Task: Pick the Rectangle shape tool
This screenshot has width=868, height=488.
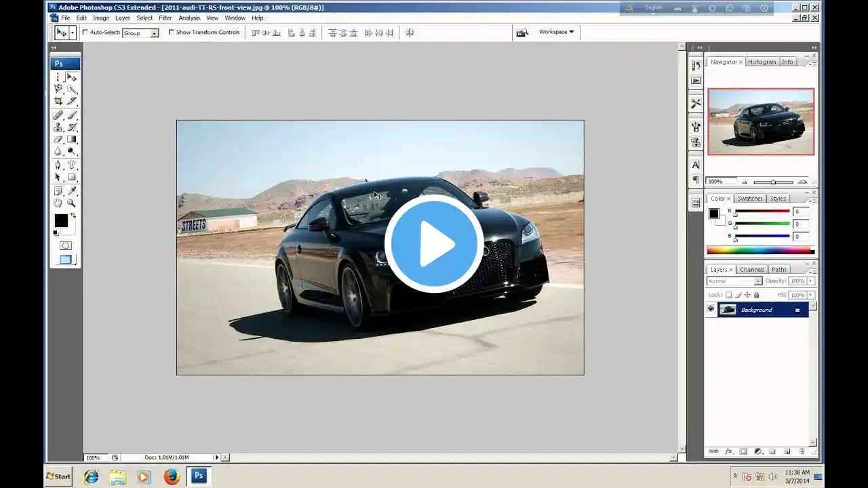Action: tap(71, 178)
